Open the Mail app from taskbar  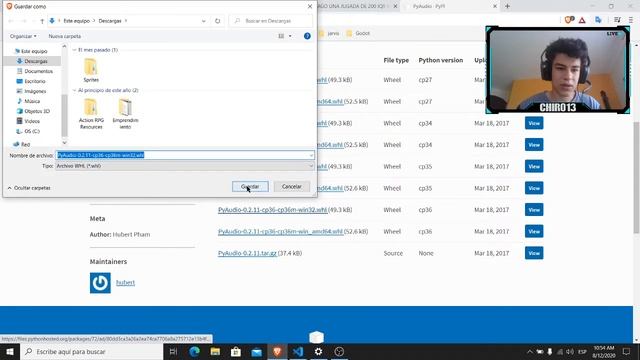(256, 351)
